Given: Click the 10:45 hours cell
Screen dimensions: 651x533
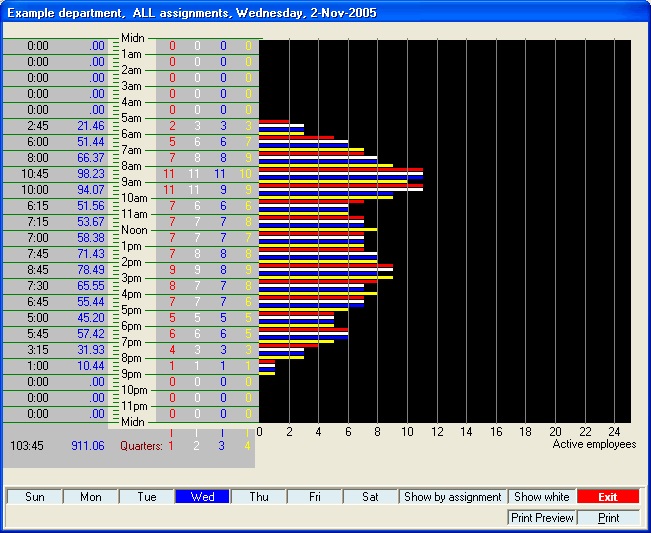Looking at the screenshot, I should click(37, 174).
